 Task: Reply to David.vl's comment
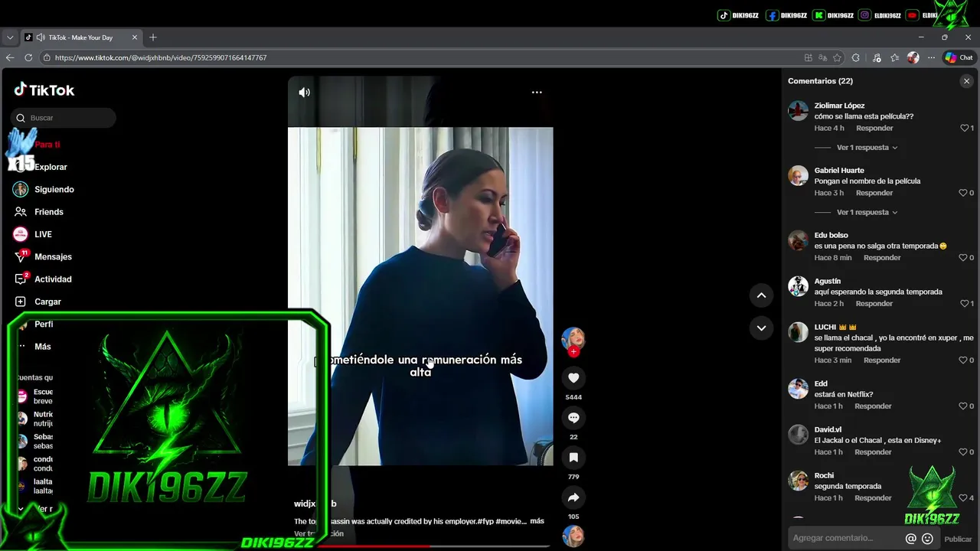click(x=873, y=452)
